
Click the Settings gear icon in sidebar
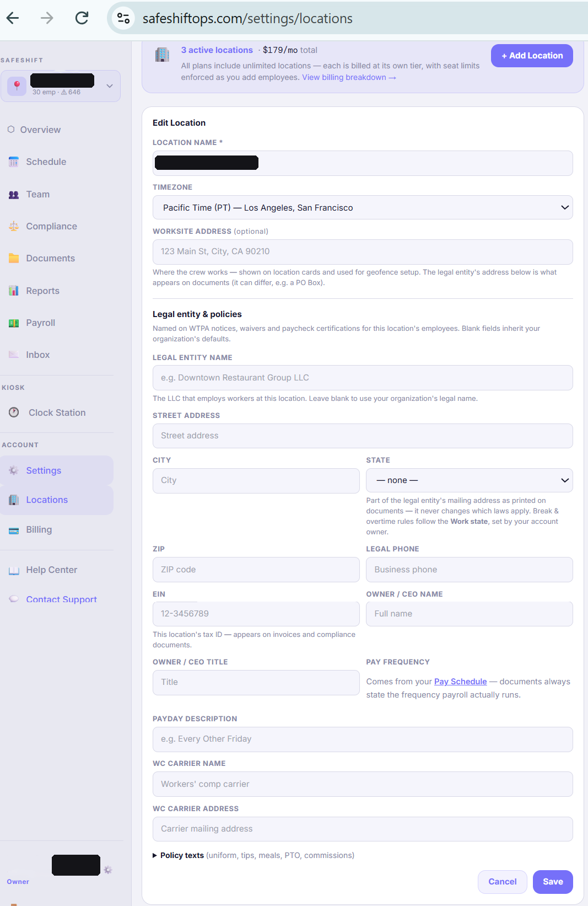pyautogui.click(x=14, y=470)
